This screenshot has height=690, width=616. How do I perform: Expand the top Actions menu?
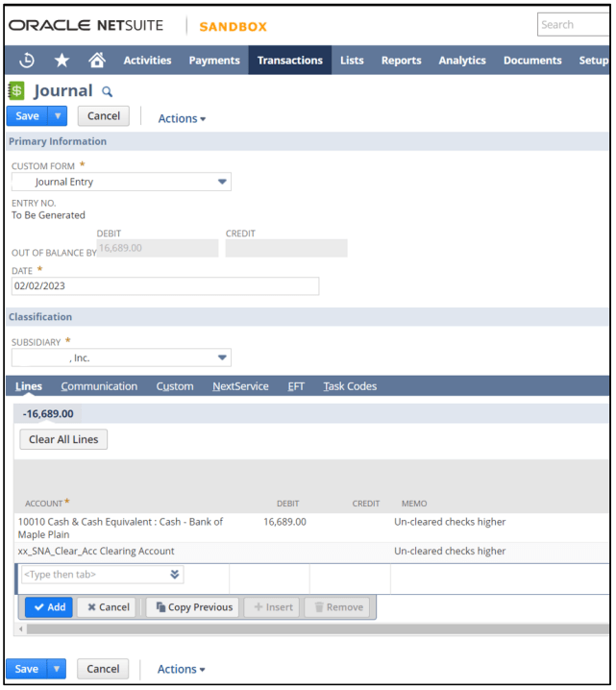point(182,118)
